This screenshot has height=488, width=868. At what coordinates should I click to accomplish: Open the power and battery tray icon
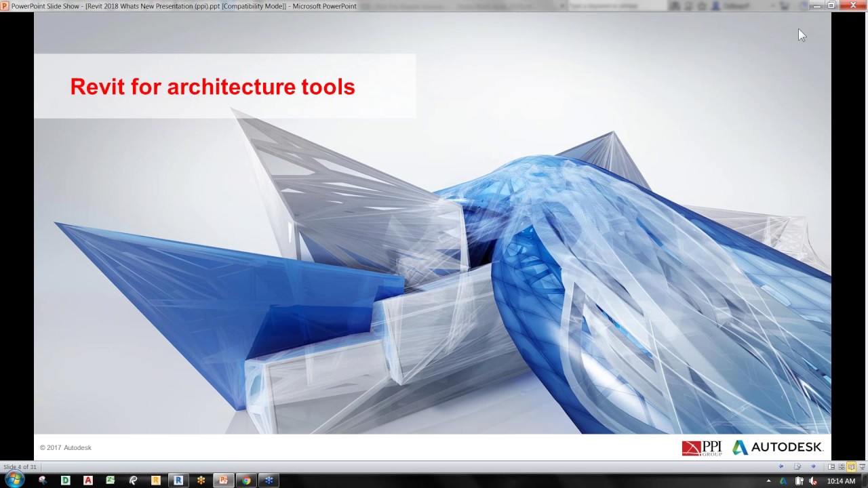[800, 481]
